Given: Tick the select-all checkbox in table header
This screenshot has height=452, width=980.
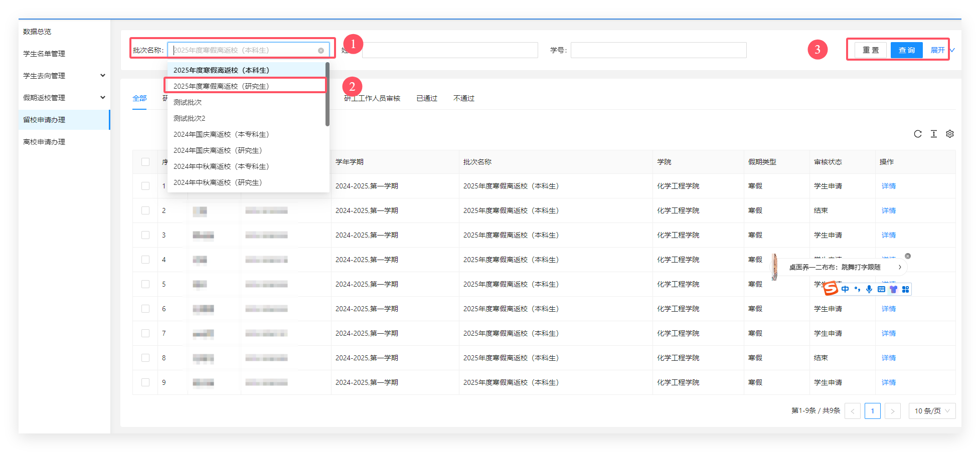Looking at the screenshot, I should (145, 162).
